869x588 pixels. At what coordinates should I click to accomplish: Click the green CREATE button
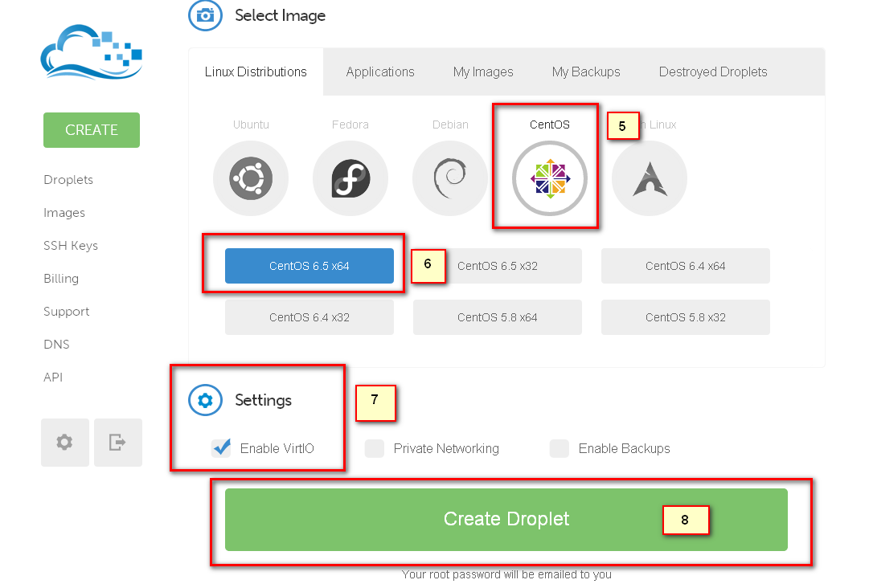point(92,130)
